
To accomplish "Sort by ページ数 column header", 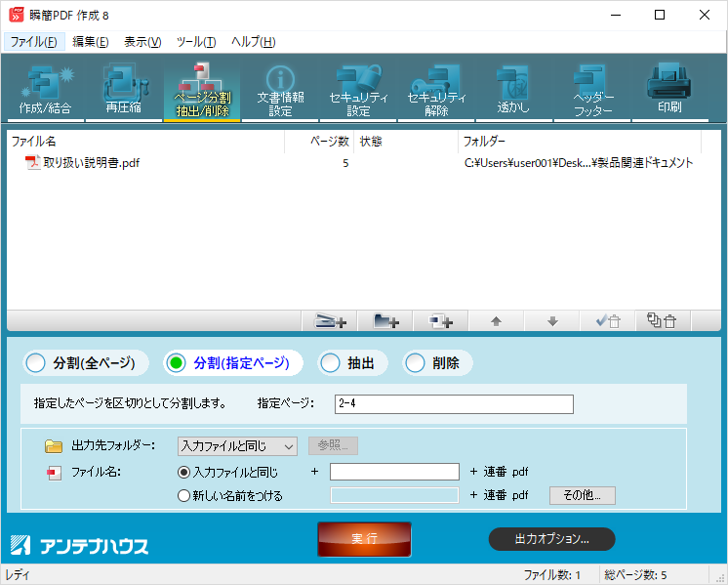I will point(319,142).
